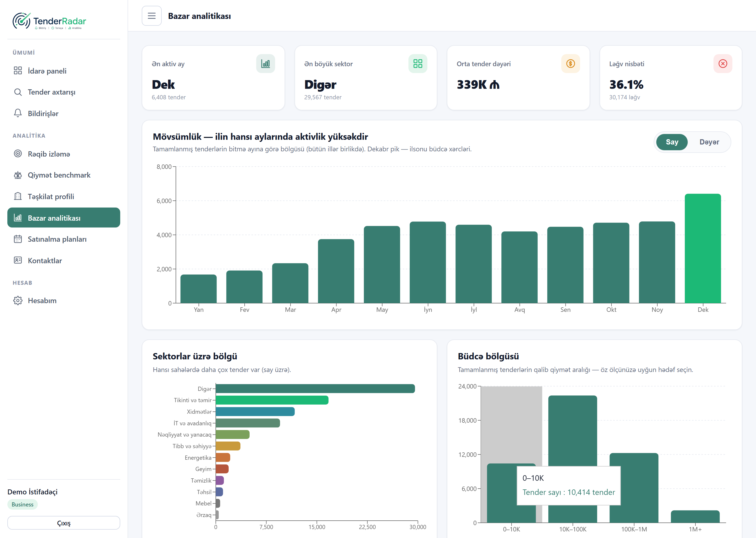This screenshot has width=756, height=538.
Task: Open İdarə paneli page
Action: (64, 71)
